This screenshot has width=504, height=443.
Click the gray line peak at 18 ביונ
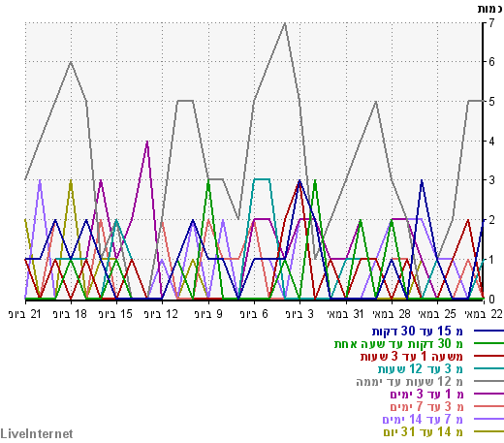click(71, 62)
